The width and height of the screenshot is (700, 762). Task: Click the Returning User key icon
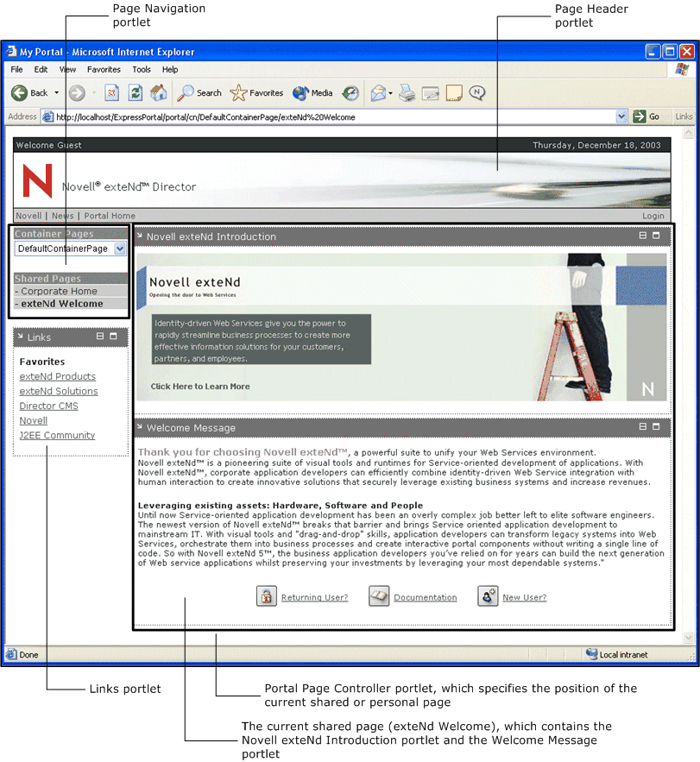[x=267, y=596]
